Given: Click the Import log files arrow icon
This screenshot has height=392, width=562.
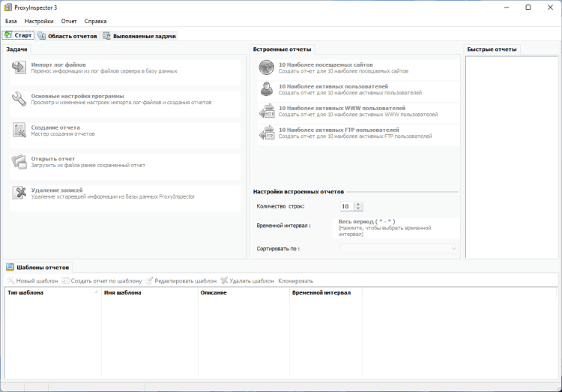Looking at the screenshot, I should coord(19,67).
